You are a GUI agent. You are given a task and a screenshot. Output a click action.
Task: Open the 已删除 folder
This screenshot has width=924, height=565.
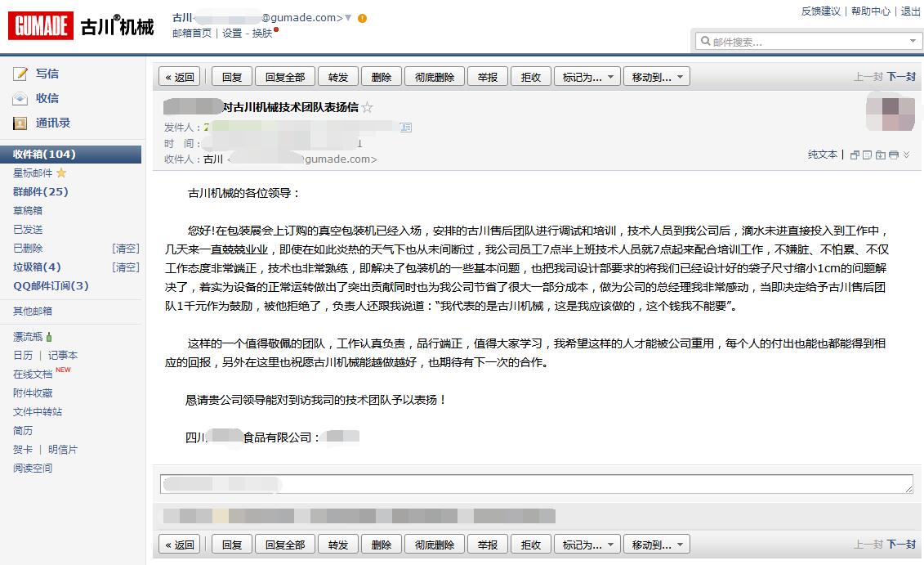tap(28, 249)
